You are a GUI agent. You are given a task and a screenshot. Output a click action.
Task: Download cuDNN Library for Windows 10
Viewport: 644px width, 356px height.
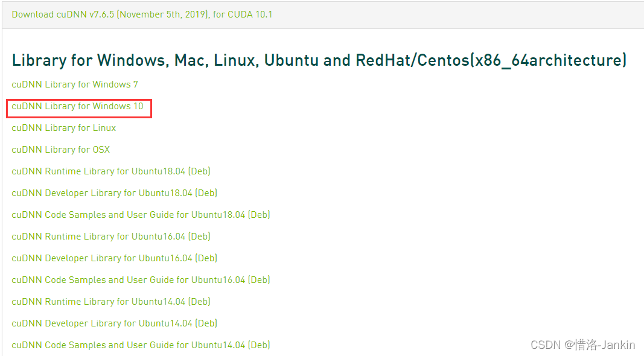click(77, 106)
